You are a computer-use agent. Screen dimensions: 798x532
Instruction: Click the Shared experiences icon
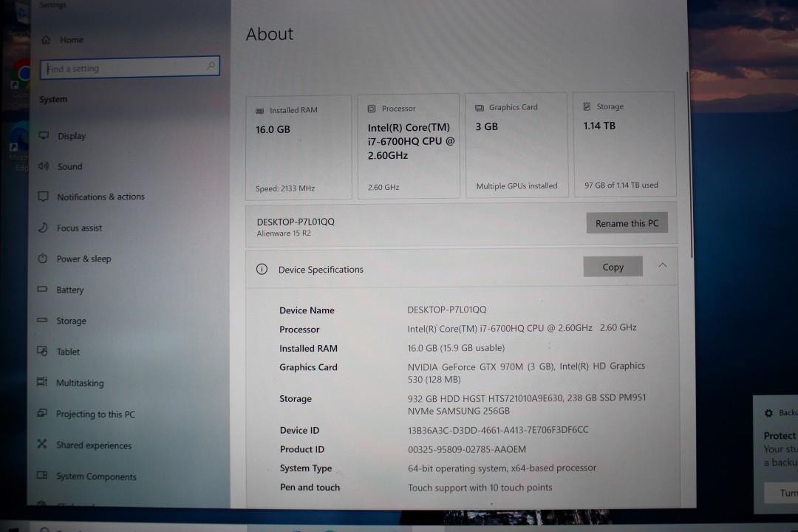click(x=42, y=444)
